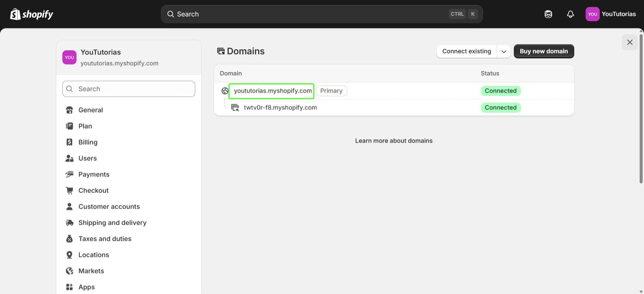Click the Connect existing button
Image resolution: width=644 pixels, height=294 pixels.
tap(467, 51)
